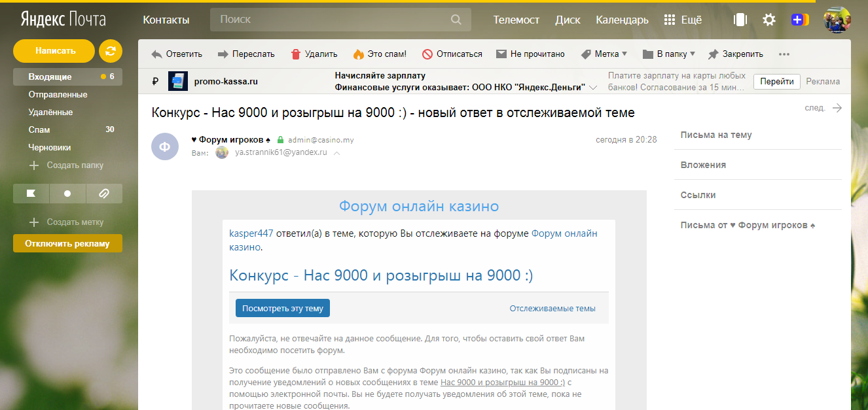Filter by unread dot icon

click(67, 194)
